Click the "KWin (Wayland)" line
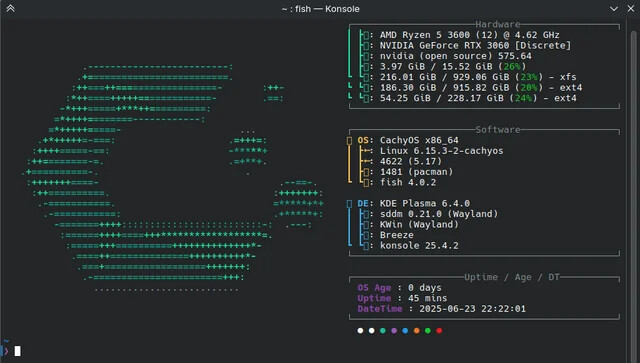The height and width of the screenshot is (363, 640). pyautogui.click(x=419, y=225)
